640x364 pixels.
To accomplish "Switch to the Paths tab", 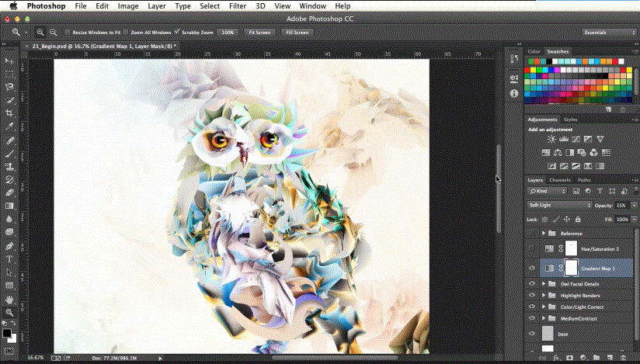I will pyautogui.click(x=584, y=180).
